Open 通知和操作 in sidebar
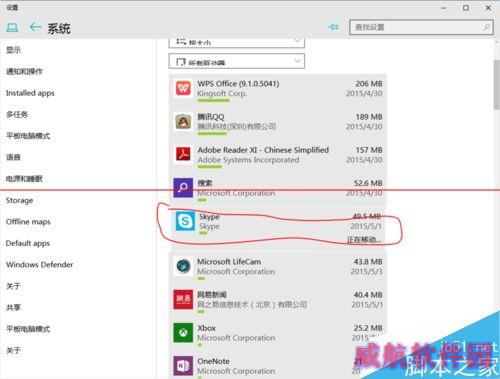 click(24, 71)
